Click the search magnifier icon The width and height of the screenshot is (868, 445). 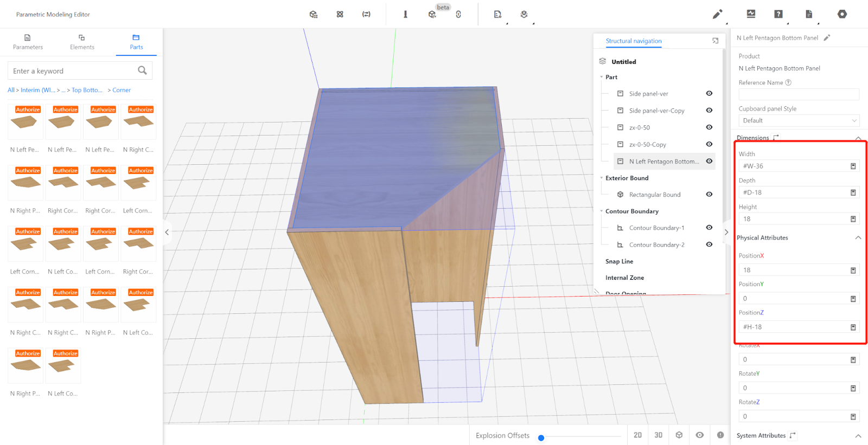(x=142, y=70)
